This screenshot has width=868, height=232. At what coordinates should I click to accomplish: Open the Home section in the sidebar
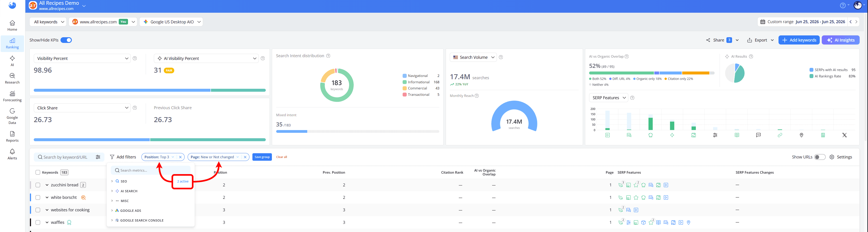click(x=12, y=26)
